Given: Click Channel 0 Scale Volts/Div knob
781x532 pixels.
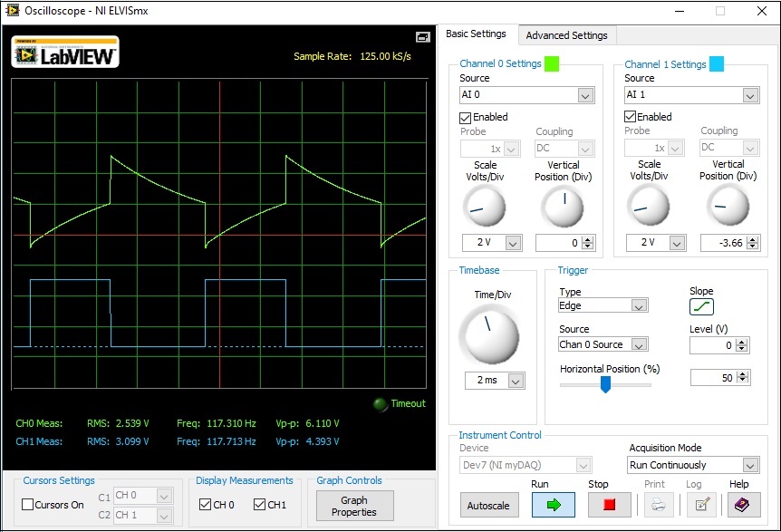Looking at the screenshot, I should pyautogui.click(x=484, y=207).
